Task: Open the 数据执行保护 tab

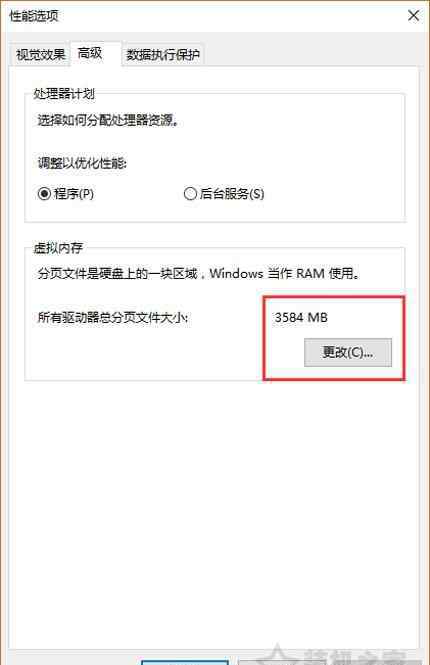Action: pyautogui.click(x=163, y=54)
